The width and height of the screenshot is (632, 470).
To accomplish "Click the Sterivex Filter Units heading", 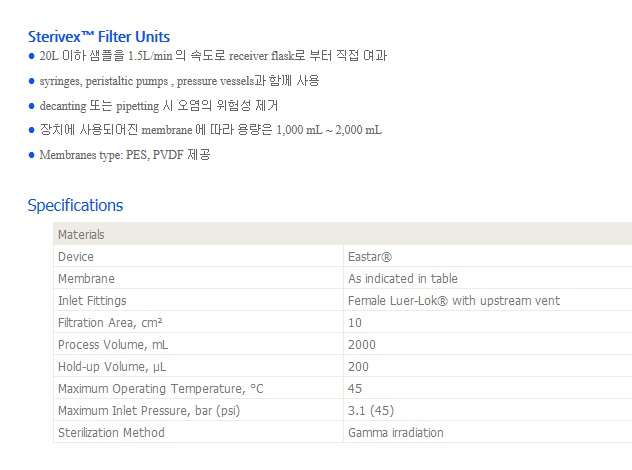I will [x=99, y=37].
